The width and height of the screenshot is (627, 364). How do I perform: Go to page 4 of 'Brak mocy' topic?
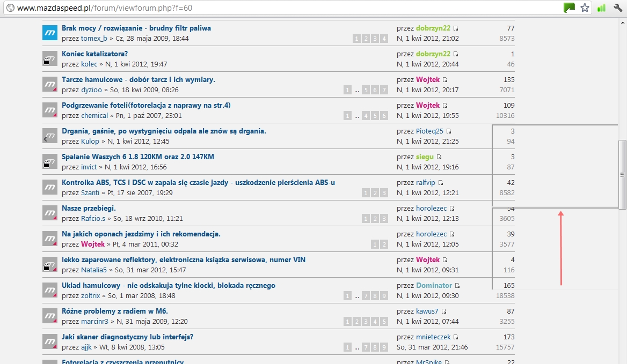tap(384, 39)
